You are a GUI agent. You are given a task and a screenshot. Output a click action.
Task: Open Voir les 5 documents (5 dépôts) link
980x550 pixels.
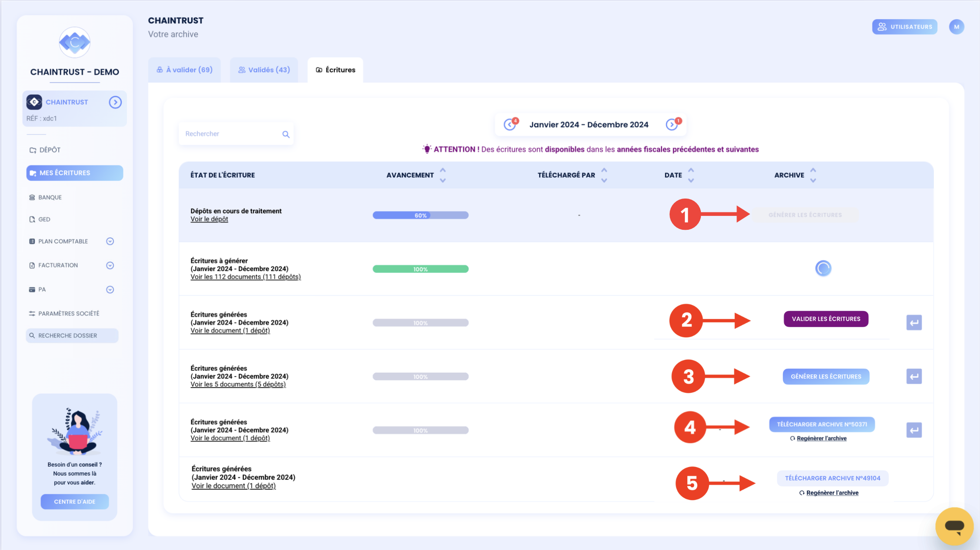click(x=238, y=384)
